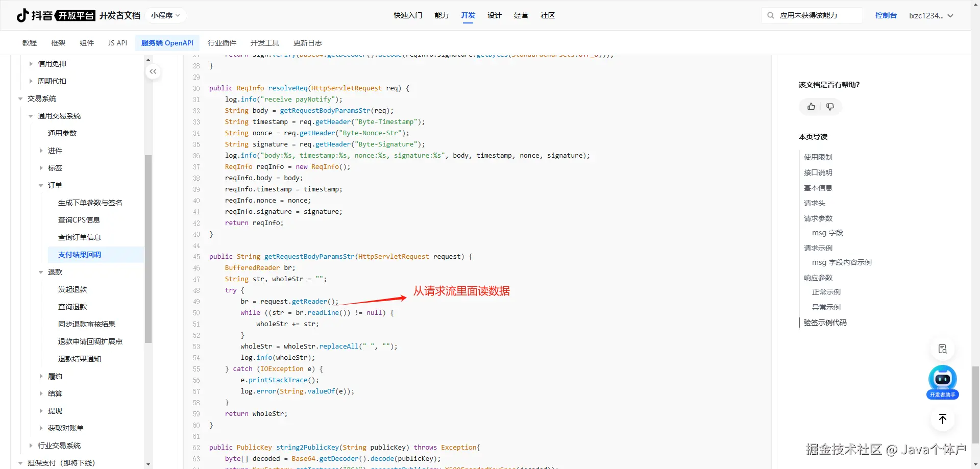Jump to 请求示例 section
Image resolution: width=980 pixels, height=469 pixels.
pyautogui.click(x=818, y=248)
